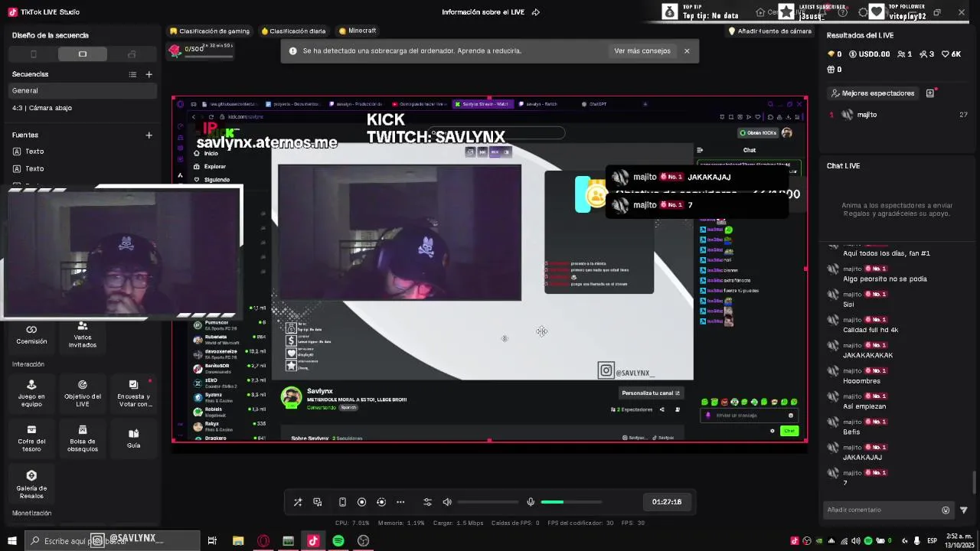Open the Minecraft tab

pos(358,31)
